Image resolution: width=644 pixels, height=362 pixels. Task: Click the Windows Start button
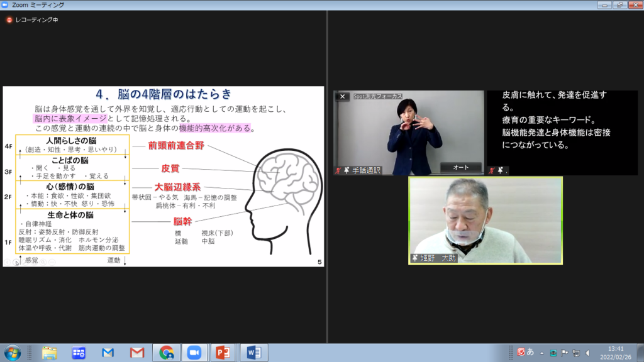tap(13, 353)
